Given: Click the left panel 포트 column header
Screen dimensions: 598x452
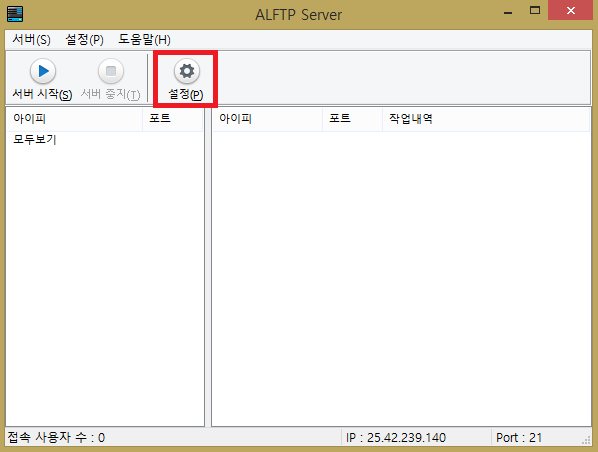Looking at the screenshot, I should [172, 119].
